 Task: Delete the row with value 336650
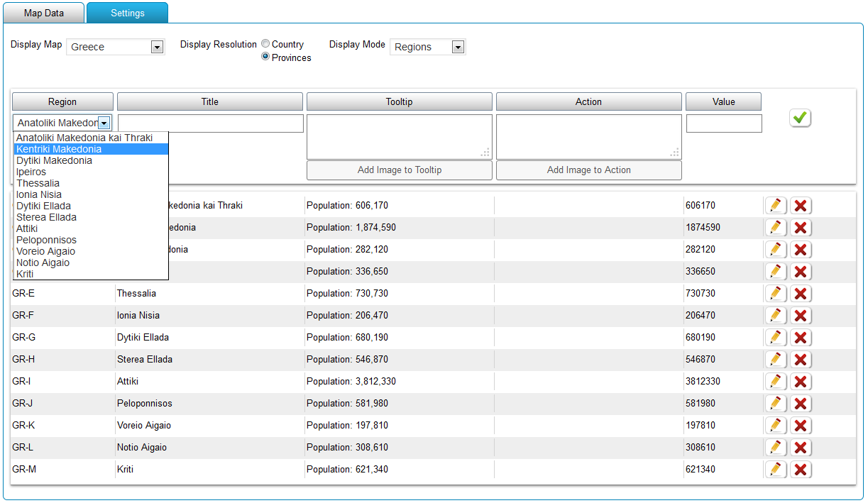click(801, 272)
